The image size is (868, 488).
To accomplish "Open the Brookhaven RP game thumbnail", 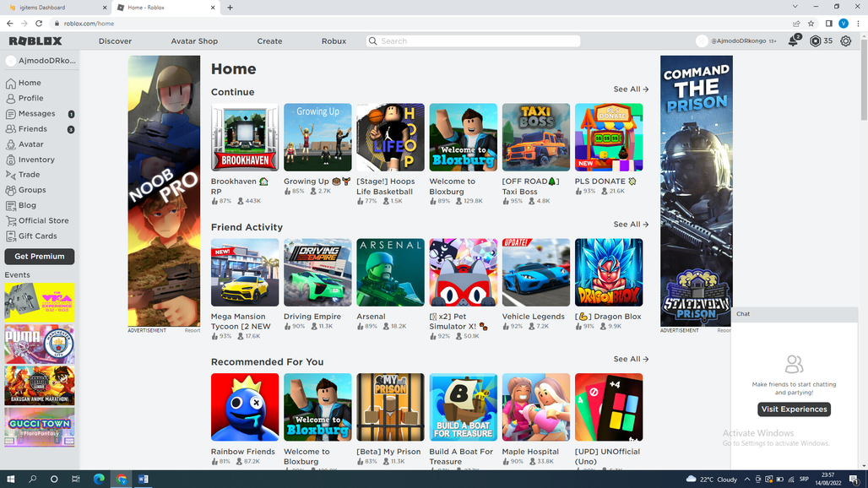I will click(245, 138).
